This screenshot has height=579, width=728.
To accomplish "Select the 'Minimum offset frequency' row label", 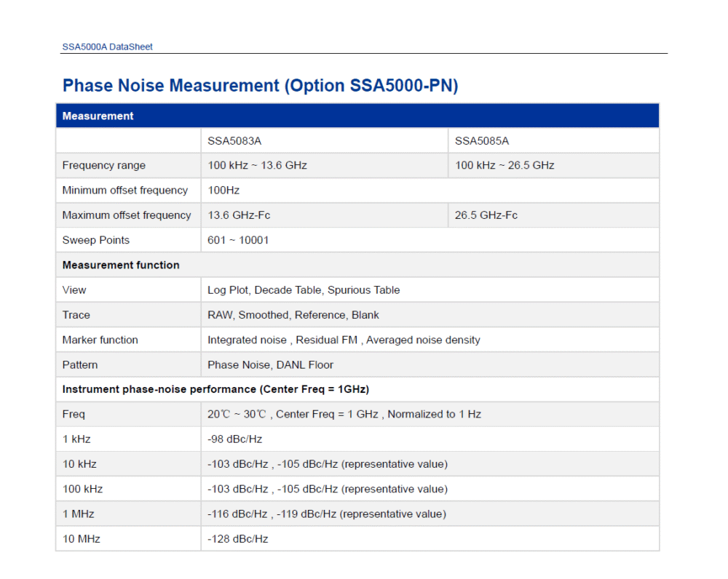I will coord(125,191).
